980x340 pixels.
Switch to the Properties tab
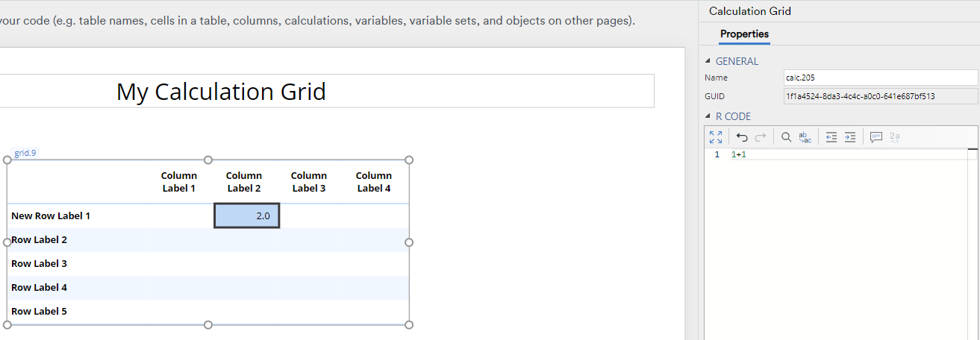744,34
